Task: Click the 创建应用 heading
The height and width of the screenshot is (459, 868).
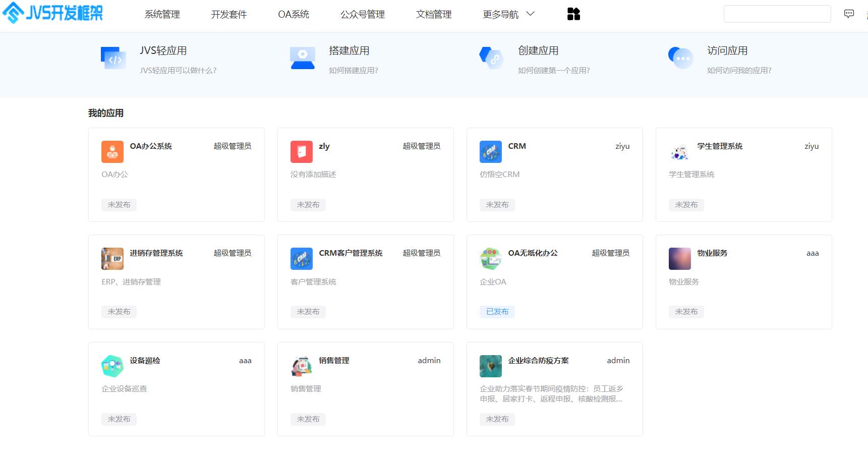Action: click(x=538, y=51)
